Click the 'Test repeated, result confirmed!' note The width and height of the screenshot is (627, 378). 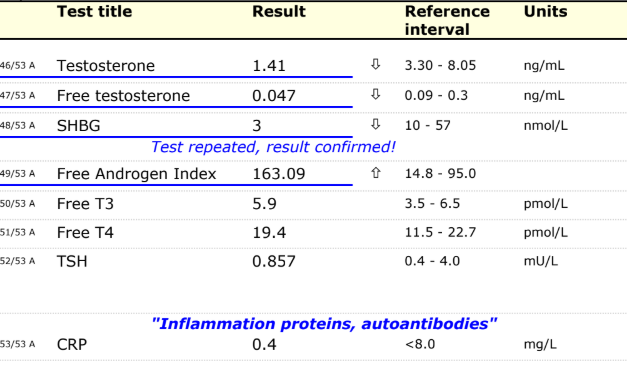tap(274, 147)
